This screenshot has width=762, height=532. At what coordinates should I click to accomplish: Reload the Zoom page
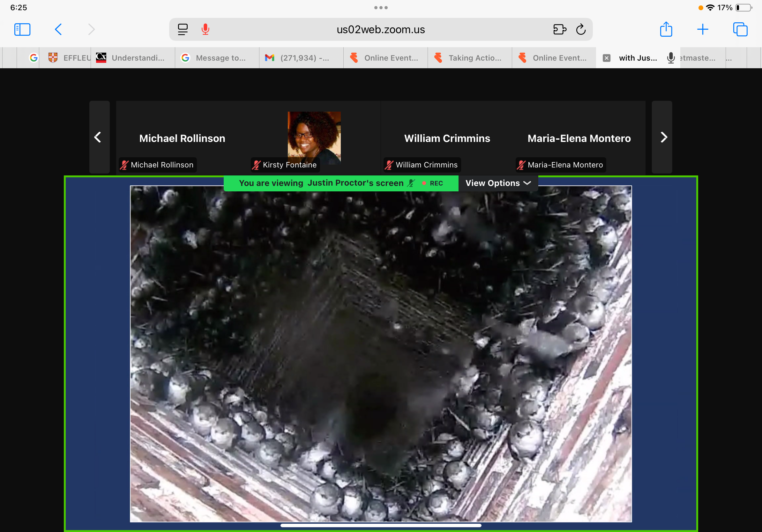[581, 30]
